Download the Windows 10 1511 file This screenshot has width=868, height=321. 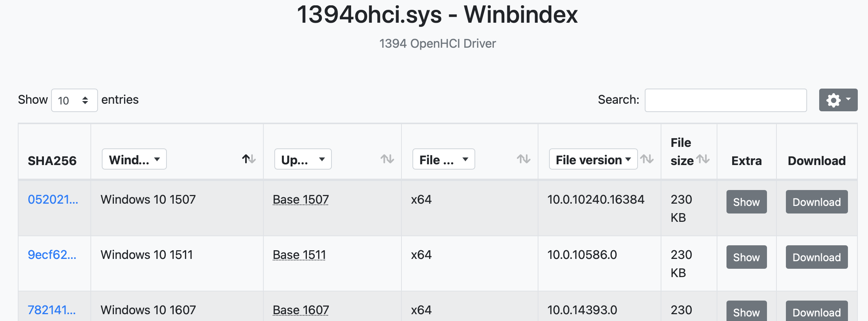(817, 257)
